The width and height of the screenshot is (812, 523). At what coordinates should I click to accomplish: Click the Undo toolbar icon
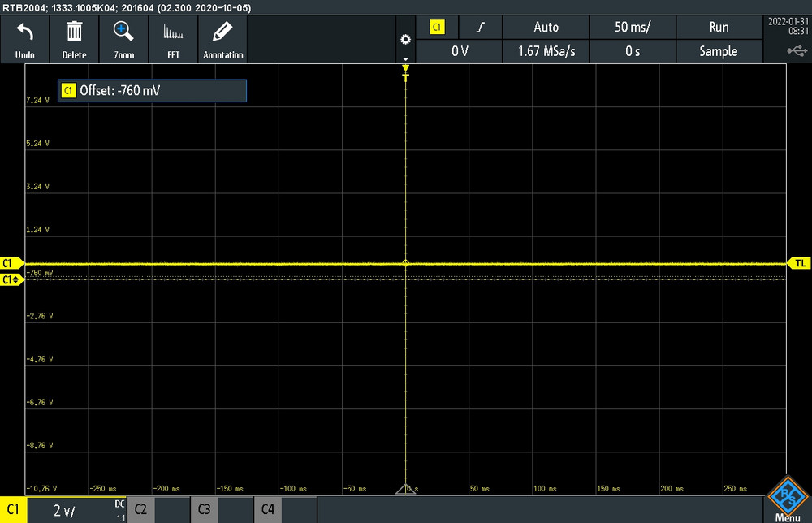point(25,40)
